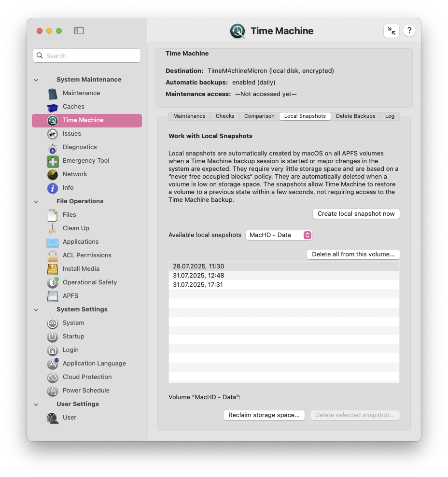The height and width of the screenshot is (477, 448).
Task: Select Maintenance label in sidebar
Action: click(x=81, y=93)
